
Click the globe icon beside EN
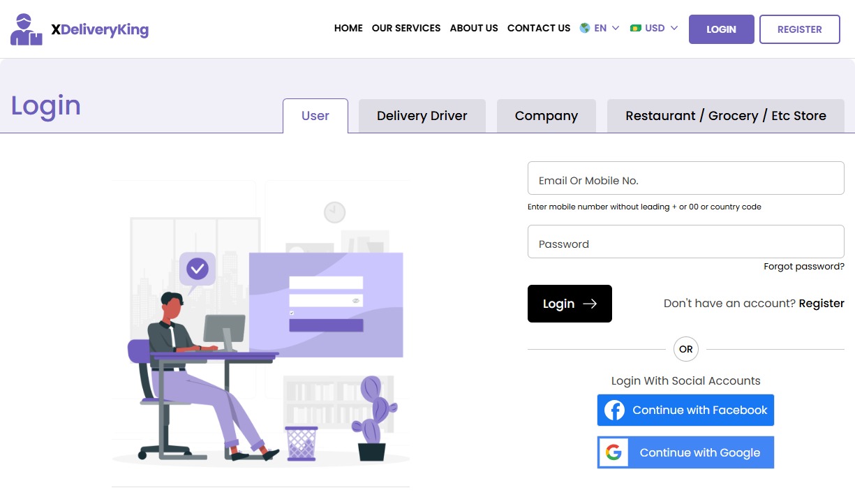coord(585,29)
